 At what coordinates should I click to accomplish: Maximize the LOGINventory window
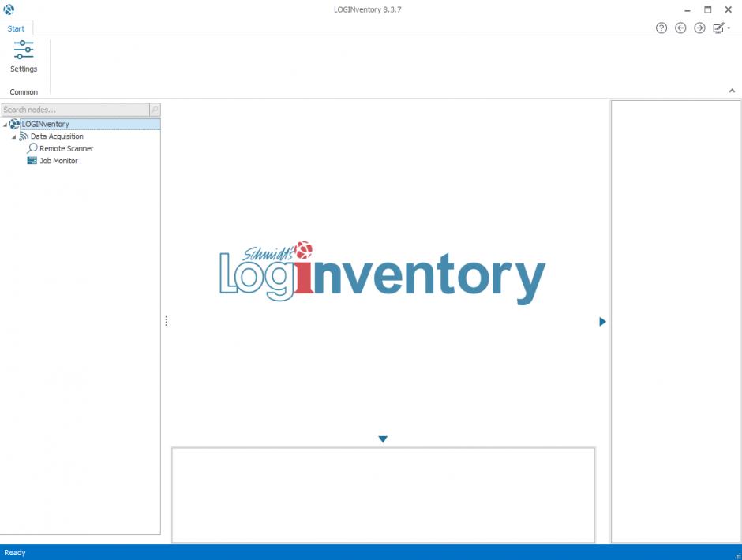[x=707, y=9]
